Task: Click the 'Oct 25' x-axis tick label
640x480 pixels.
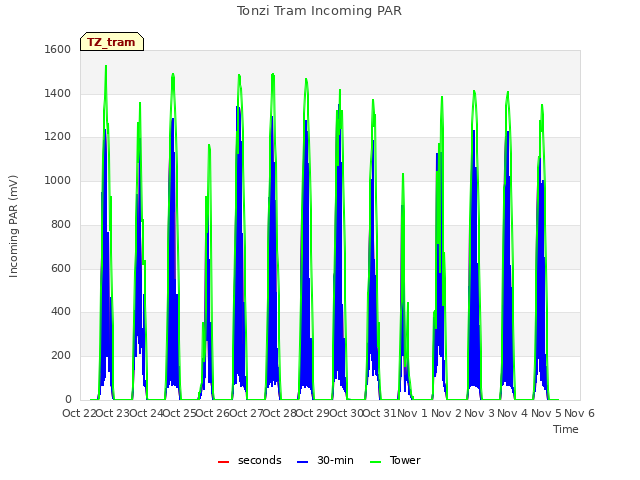Action: pos(180,413)
